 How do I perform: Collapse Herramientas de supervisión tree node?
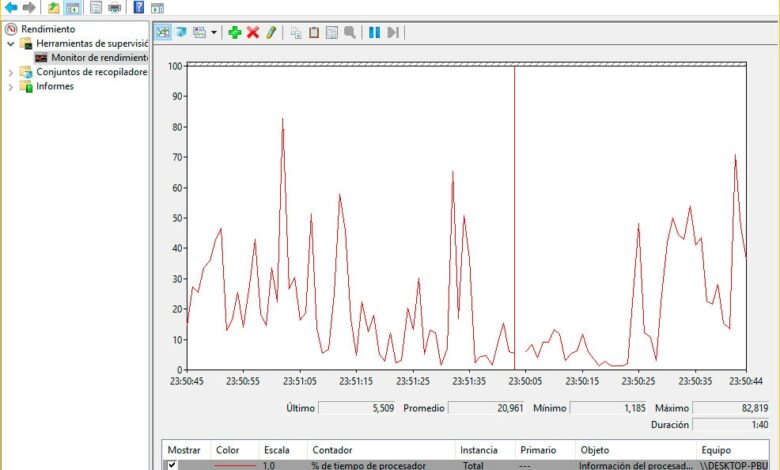click(10, 44)
